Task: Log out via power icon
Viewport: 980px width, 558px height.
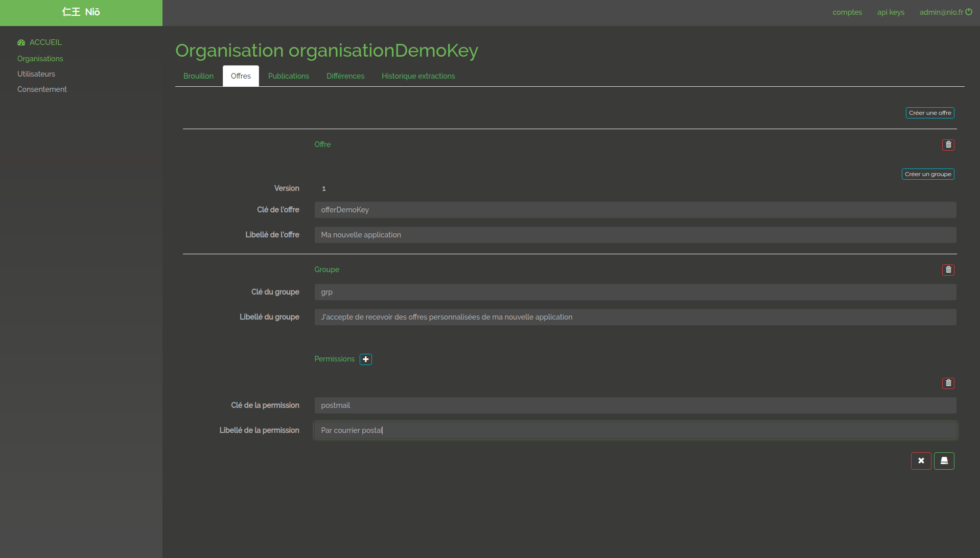Action: click(x=969, y=12)
